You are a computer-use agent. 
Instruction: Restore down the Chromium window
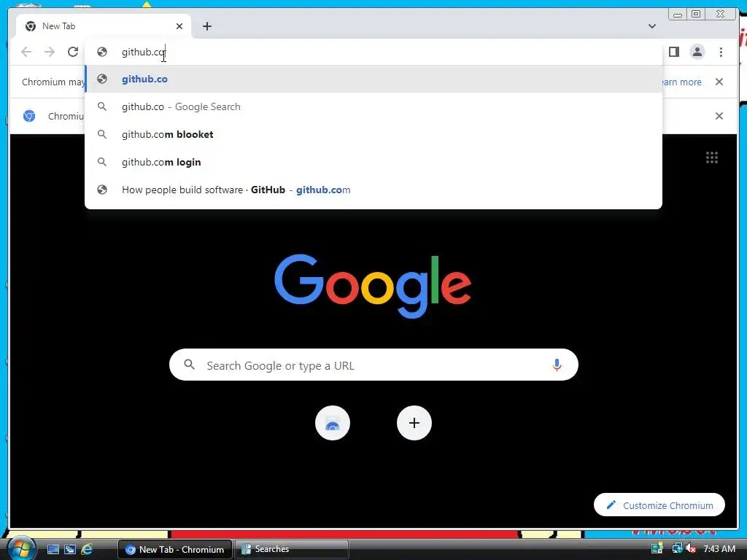(695, 15)
